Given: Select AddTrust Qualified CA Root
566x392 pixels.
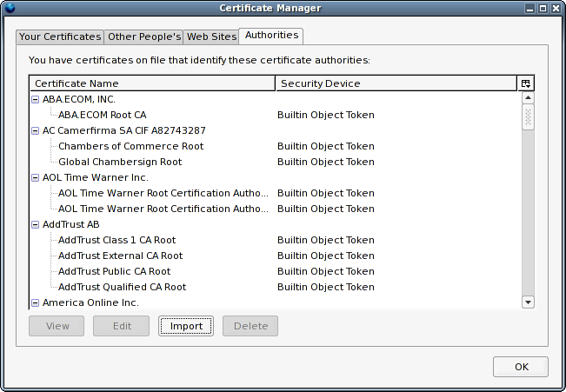Looking at the screenshot, I should click(122, 288).
